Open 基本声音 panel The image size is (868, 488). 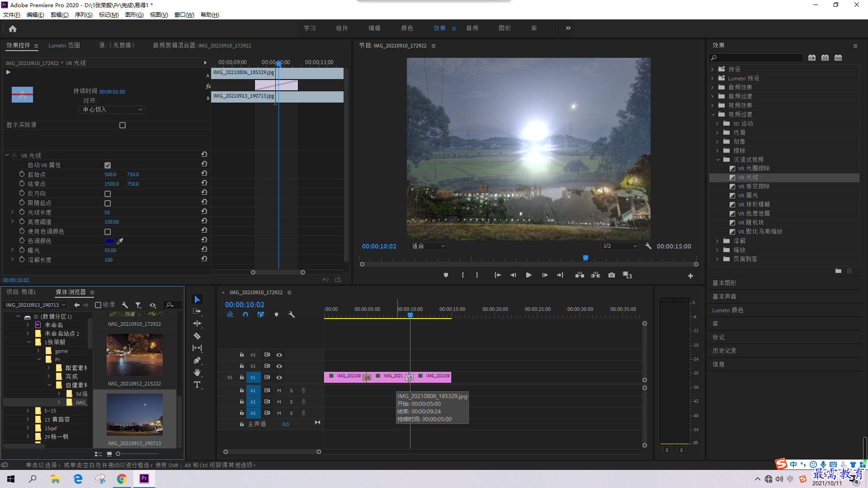click(724, 296)
